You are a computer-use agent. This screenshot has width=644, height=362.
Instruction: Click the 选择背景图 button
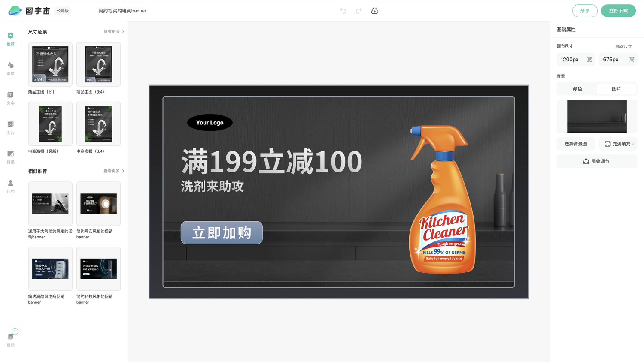coord(576,144)
